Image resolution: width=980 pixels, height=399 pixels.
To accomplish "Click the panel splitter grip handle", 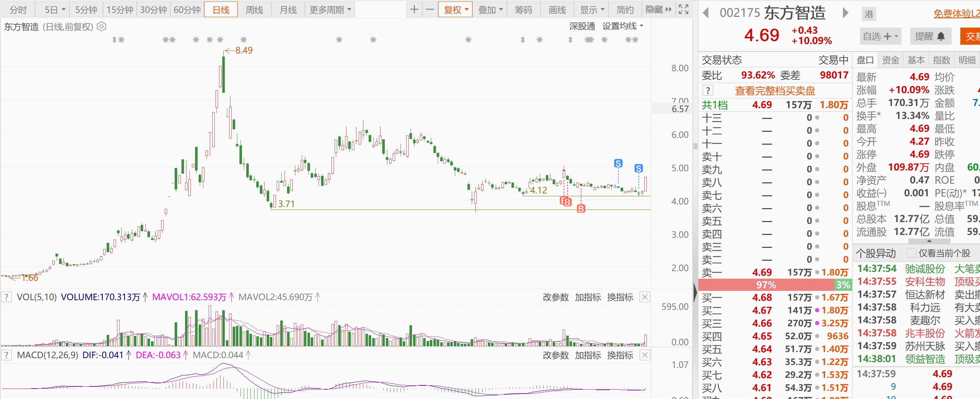I will (x=695, y=146).
